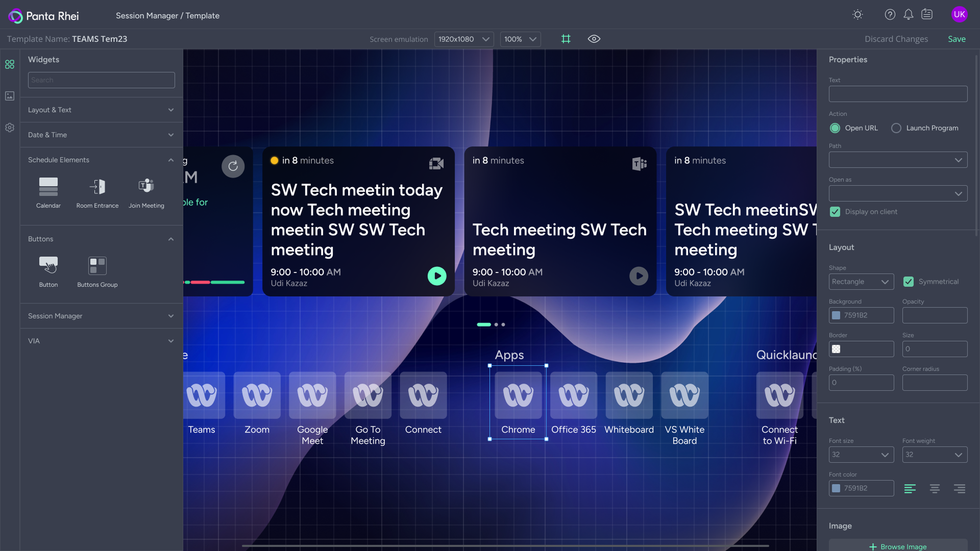Click the green play button on the first meeting
This screenshot has width=980, height=551.
(x=437, y=276)
